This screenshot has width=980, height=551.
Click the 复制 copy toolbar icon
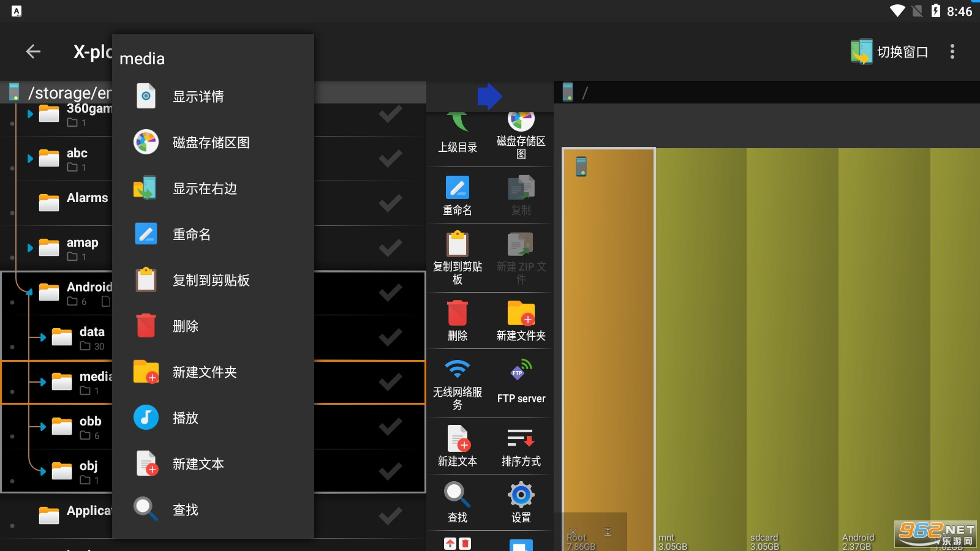[521, 196]
